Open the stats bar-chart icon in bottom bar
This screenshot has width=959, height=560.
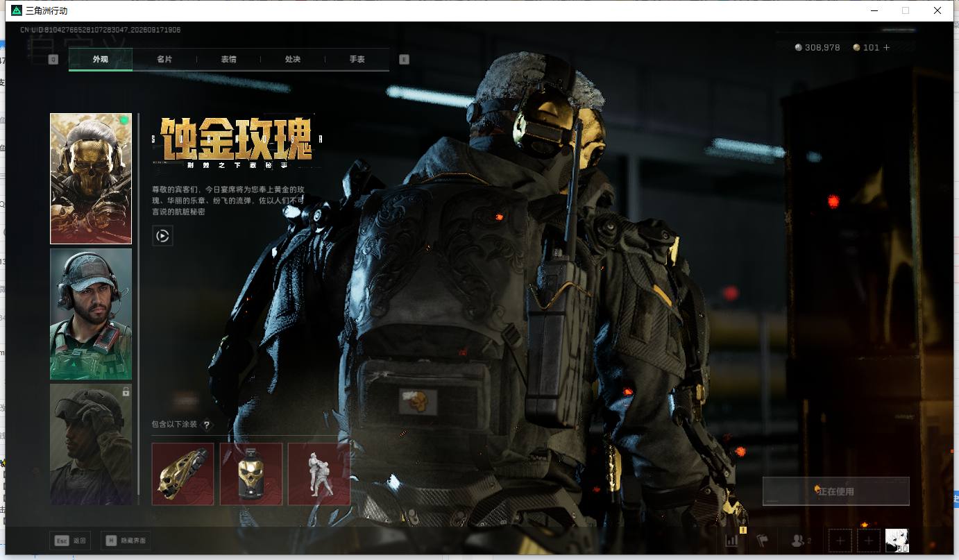(x=731, y=540)
